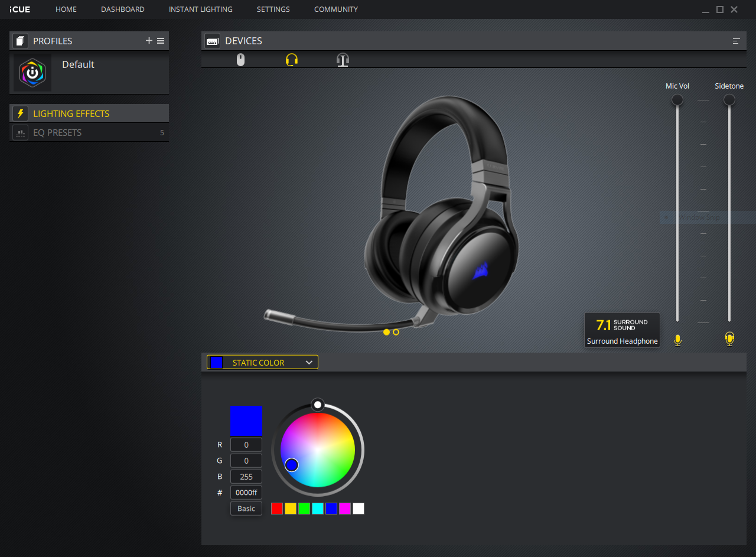Toggle 7.1 Surround Sound headphone mode
756x557 pixels.
click(x=622, y=330)
